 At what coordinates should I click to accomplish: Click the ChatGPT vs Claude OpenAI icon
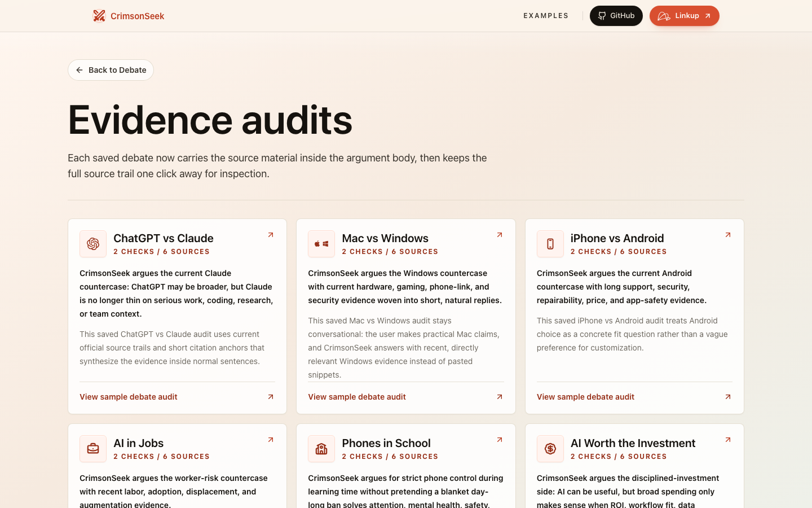click(93, 244)
